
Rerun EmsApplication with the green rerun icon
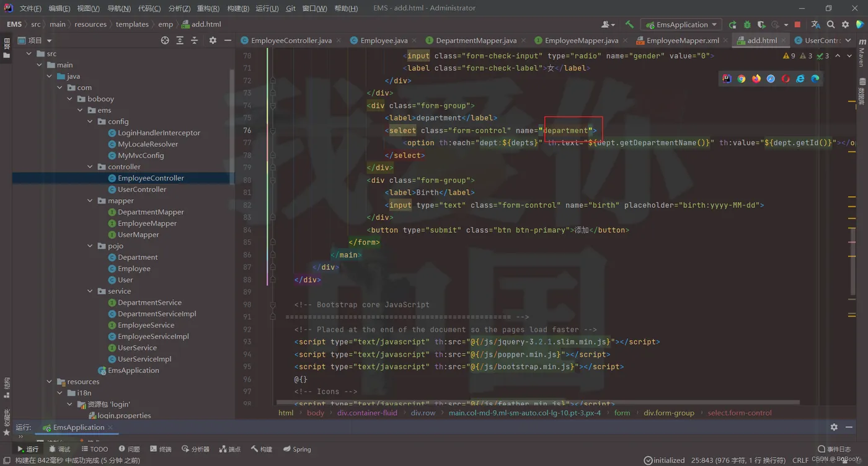click(733, 25)
